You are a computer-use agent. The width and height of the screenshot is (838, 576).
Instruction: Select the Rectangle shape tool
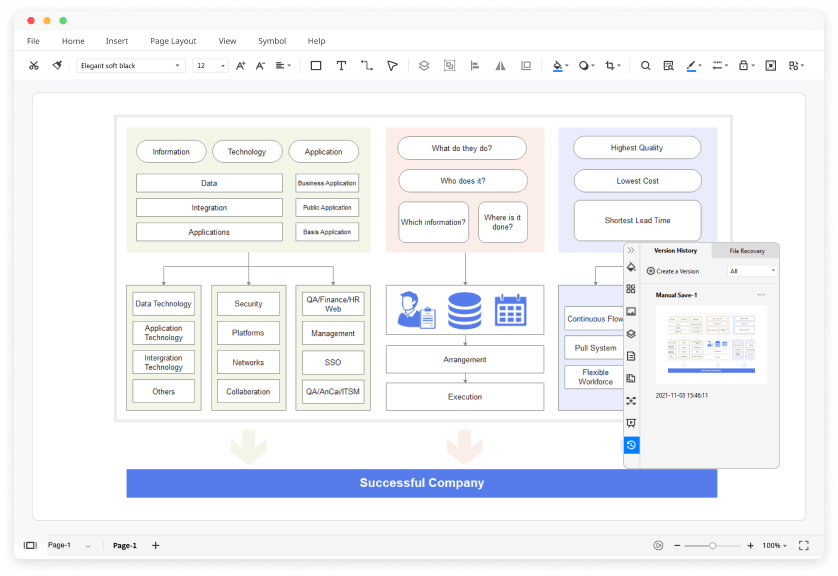coord(316,65)
